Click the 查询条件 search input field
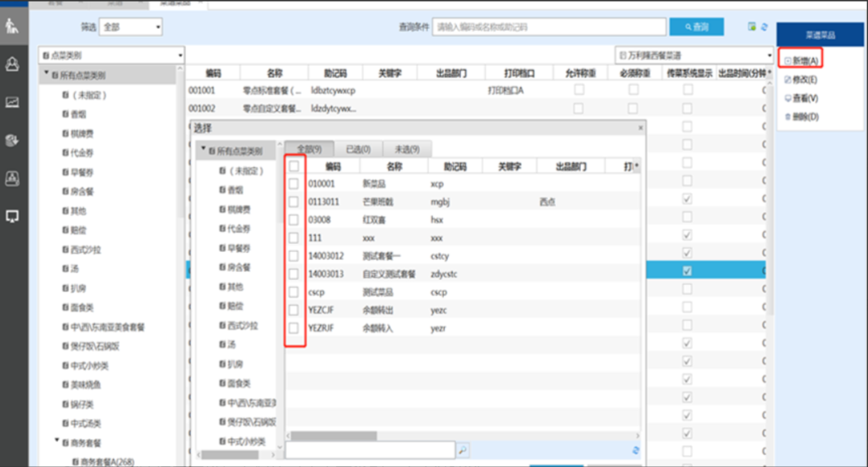 [548, 27]
